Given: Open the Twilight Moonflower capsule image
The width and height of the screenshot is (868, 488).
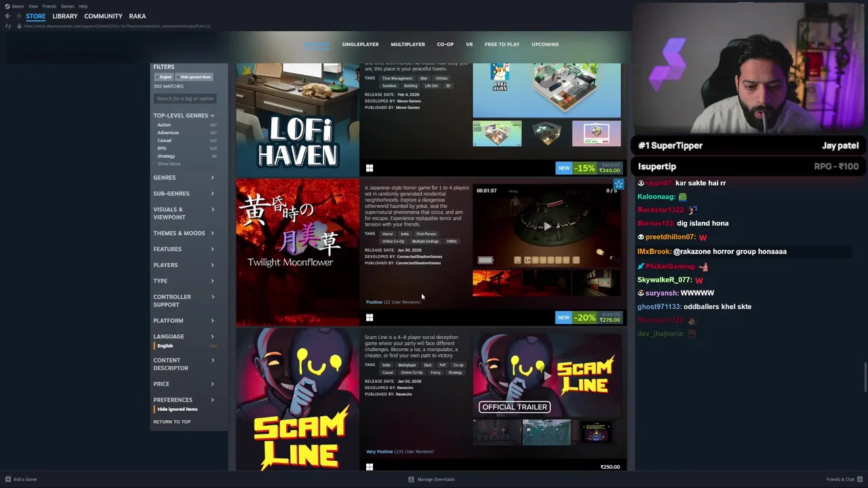Looking at the screenshot, I should pos(297,252).
